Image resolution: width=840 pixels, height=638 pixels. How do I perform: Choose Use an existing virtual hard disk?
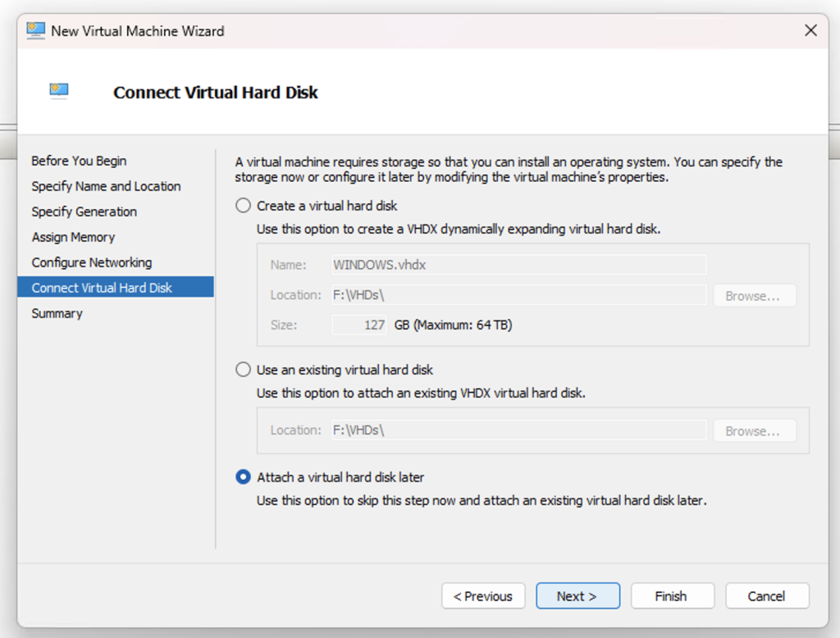pyautogui.click(x=244, y=370)
